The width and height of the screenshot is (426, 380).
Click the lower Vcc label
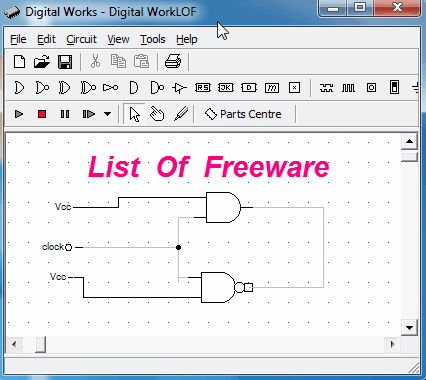click(x=58, y=277)
